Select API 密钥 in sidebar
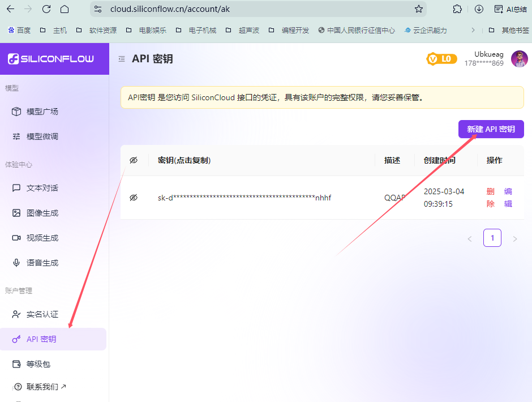 tap(53, 339)
